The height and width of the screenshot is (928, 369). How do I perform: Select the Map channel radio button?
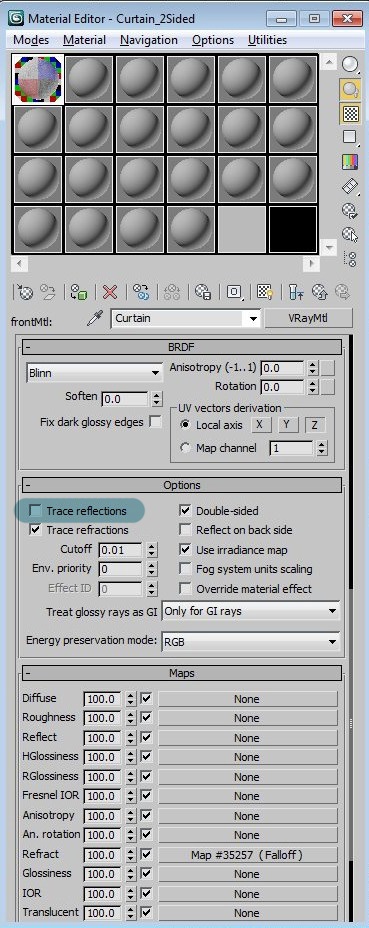pos(185,448)
